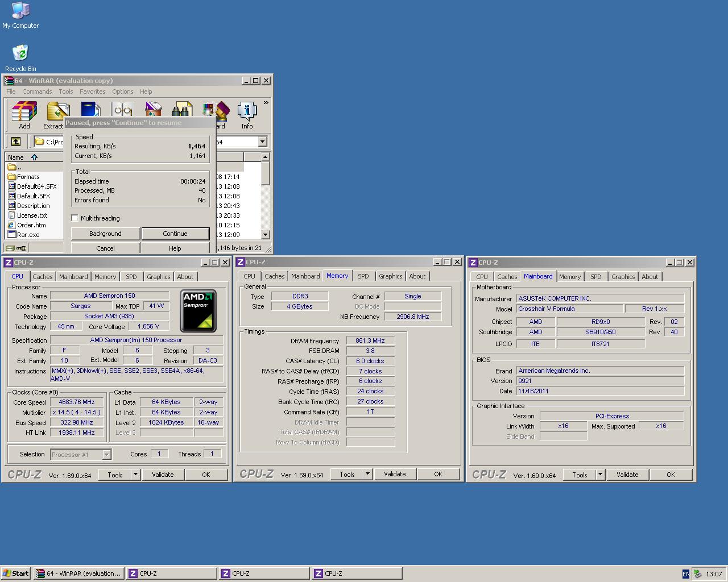The image size is (728, 582).
Task: Click WinRAR's Test icon (blue book)
Action: tap(91, 109)
